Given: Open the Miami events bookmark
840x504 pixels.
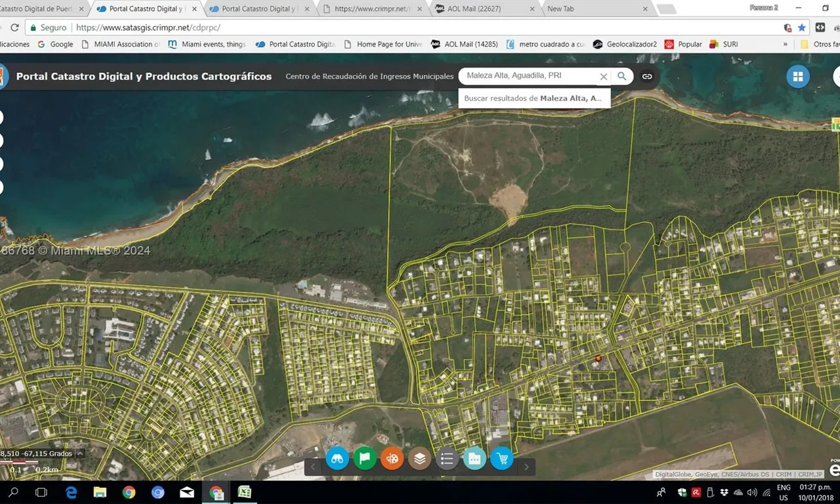Looking at the screenshot, I should pos(207,44).
